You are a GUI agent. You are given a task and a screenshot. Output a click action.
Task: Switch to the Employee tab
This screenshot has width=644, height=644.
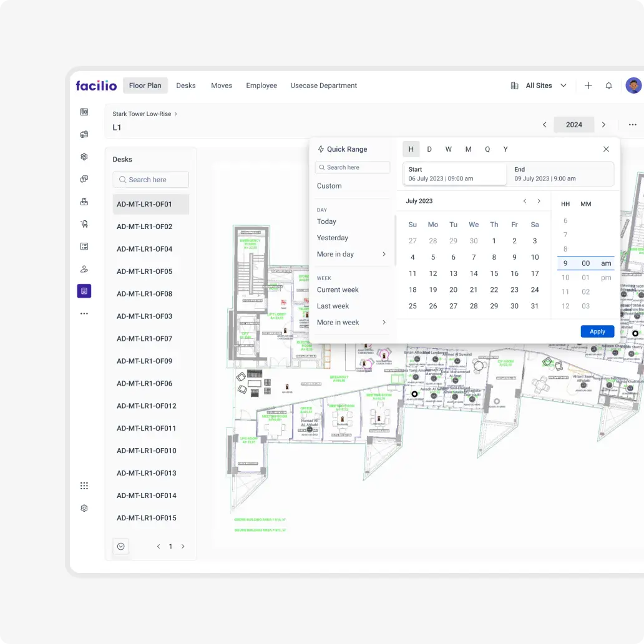(x=261, y=85)
